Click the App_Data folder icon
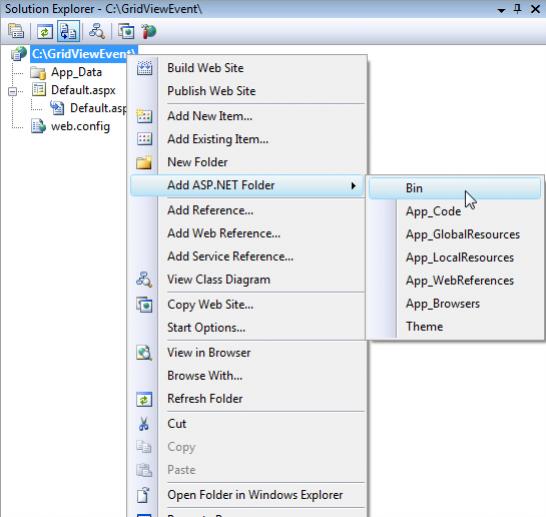The width and height of the screenshot is (546, 517). click(38, 72)
